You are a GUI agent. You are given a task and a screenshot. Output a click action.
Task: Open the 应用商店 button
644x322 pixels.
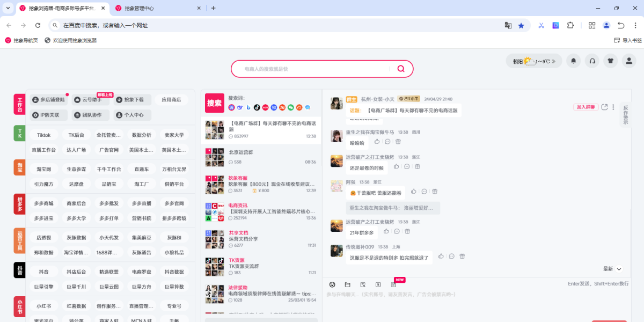tap(172, 99)
